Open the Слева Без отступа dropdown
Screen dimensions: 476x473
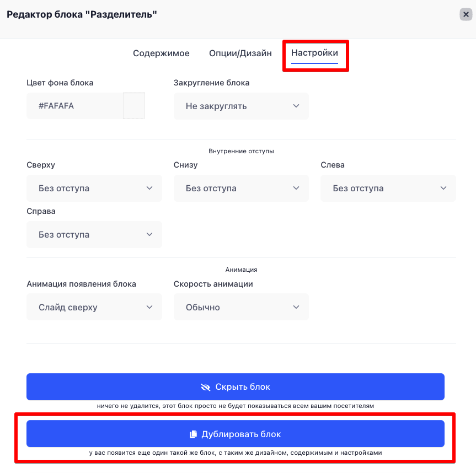click(x=388, y=188)
